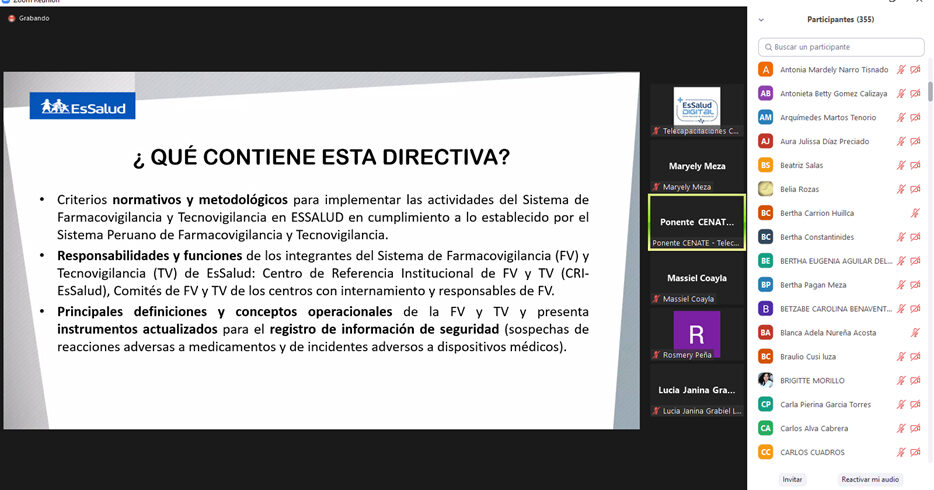The width and height of the screenshot is (934, 490).
Task: Click slide heading ¿QUÉ CONTIENE ESTA DIRECTIVA?
Action: [x=322, y=157]
